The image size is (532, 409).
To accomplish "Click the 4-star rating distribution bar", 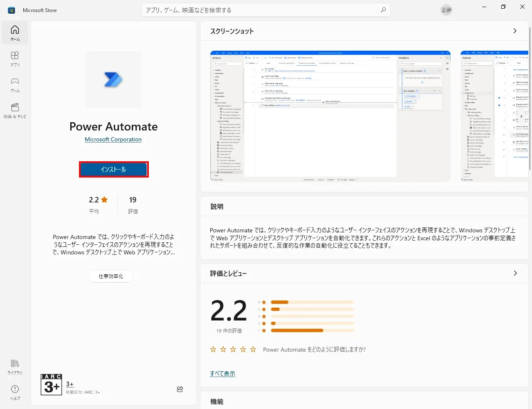I will click(x=313, y=309).
